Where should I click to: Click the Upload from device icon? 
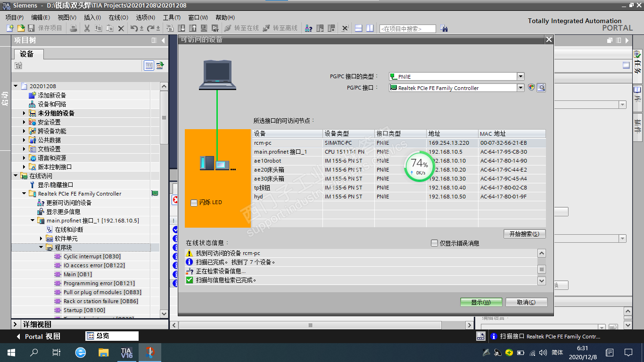(x=193, y=28)
